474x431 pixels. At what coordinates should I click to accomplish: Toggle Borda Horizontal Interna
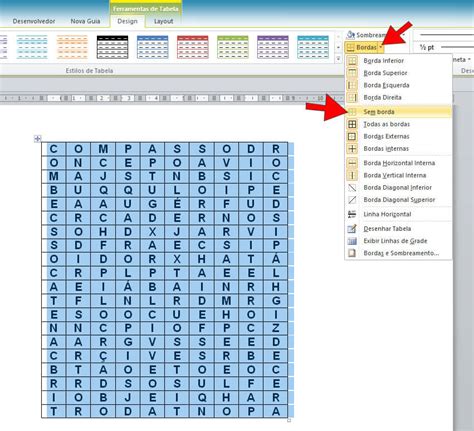coord(398,163)
